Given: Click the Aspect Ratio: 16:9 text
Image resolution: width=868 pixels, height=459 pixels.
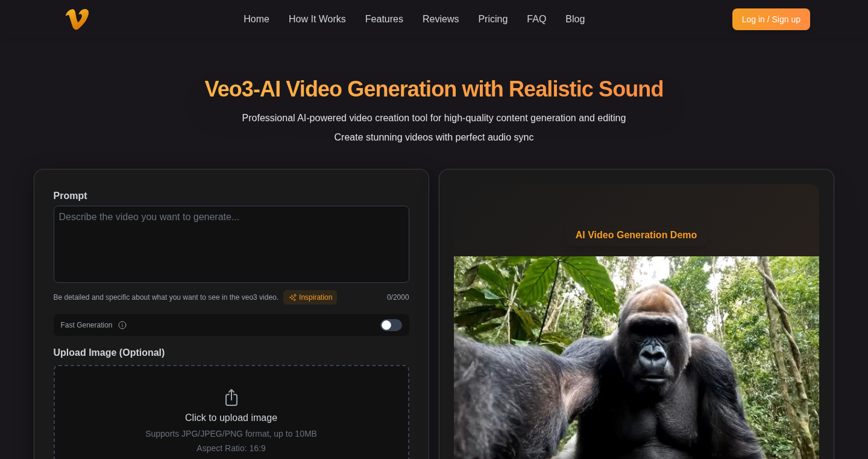Looking at the screenshot, I should click(x=231, y=448).
